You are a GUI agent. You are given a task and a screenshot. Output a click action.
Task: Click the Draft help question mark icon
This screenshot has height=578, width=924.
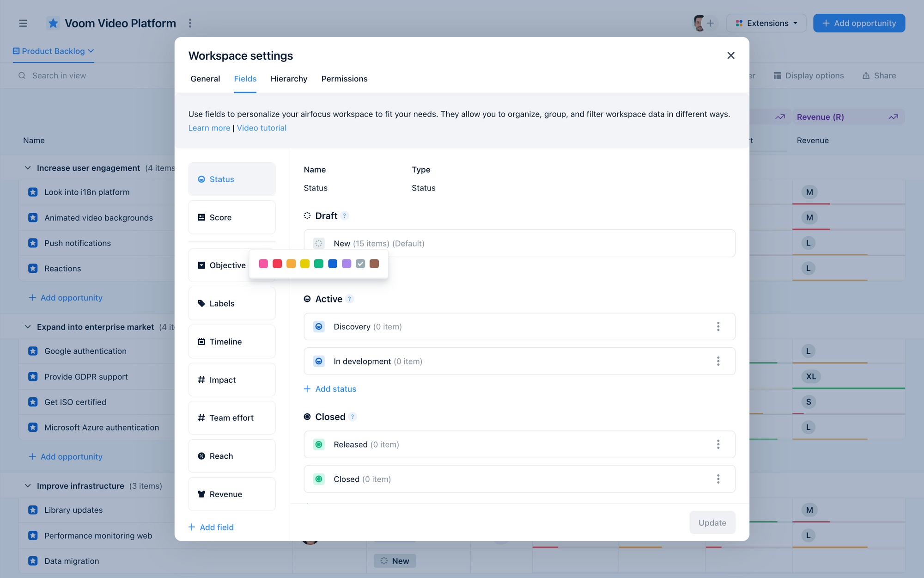345,216
